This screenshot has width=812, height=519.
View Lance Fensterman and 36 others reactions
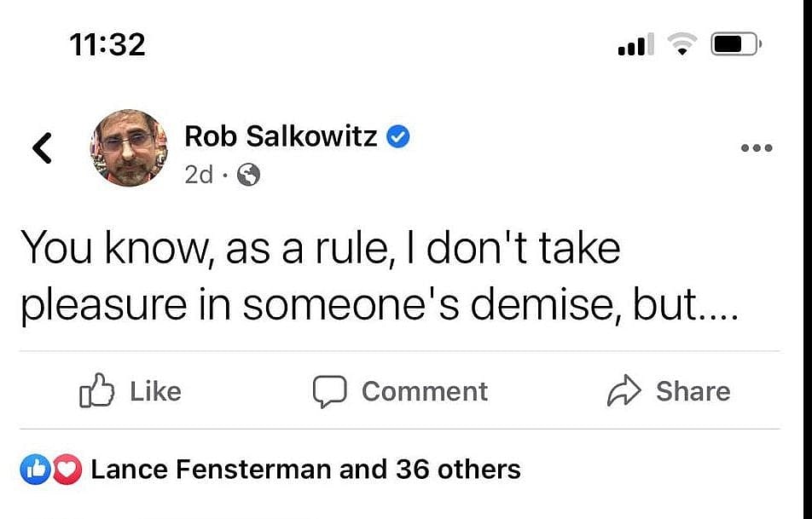305,469
